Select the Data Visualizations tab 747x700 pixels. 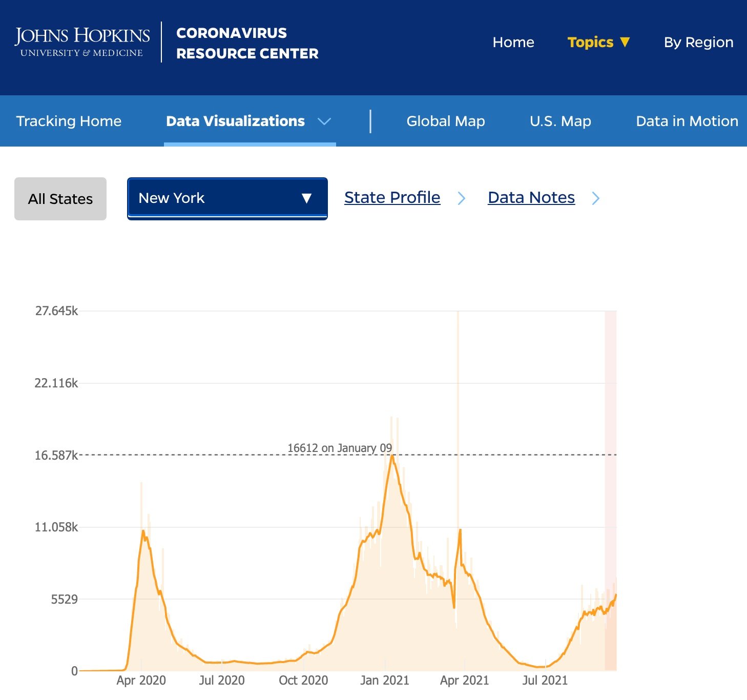pyautogui.click(x=235, y=121)
